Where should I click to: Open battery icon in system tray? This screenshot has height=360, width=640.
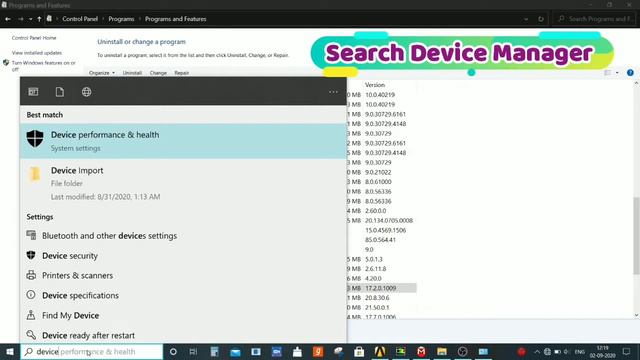click(x=557, y=351)
